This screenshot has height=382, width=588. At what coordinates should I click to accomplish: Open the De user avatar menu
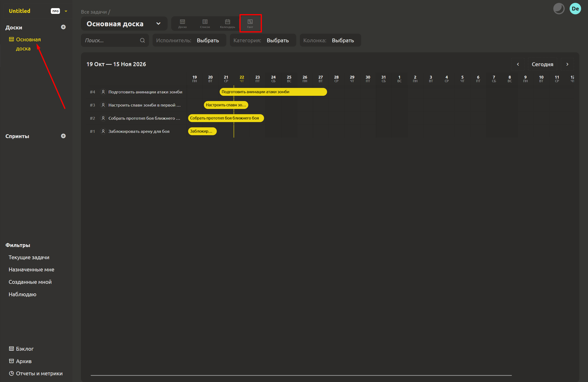coord(575,9)
